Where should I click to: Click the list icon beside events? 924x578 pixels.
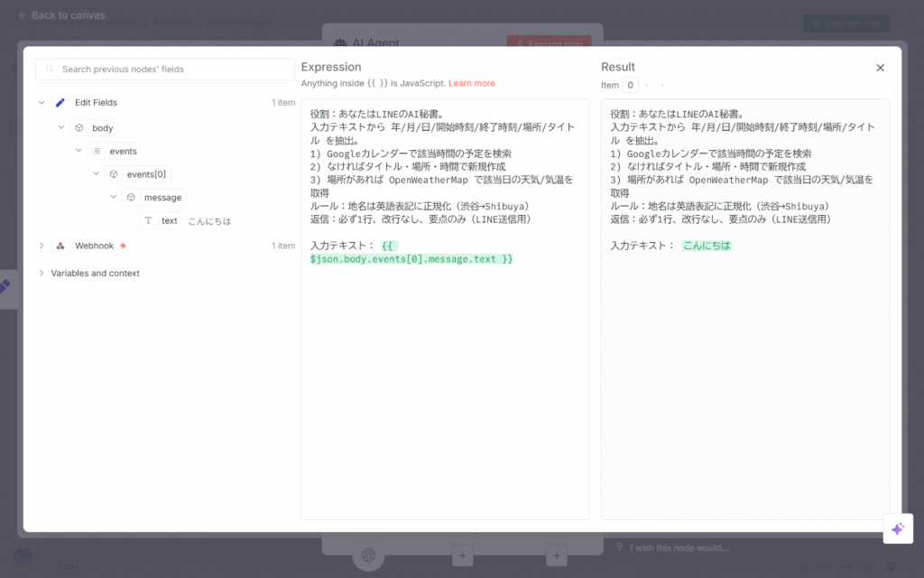[97, 151]
